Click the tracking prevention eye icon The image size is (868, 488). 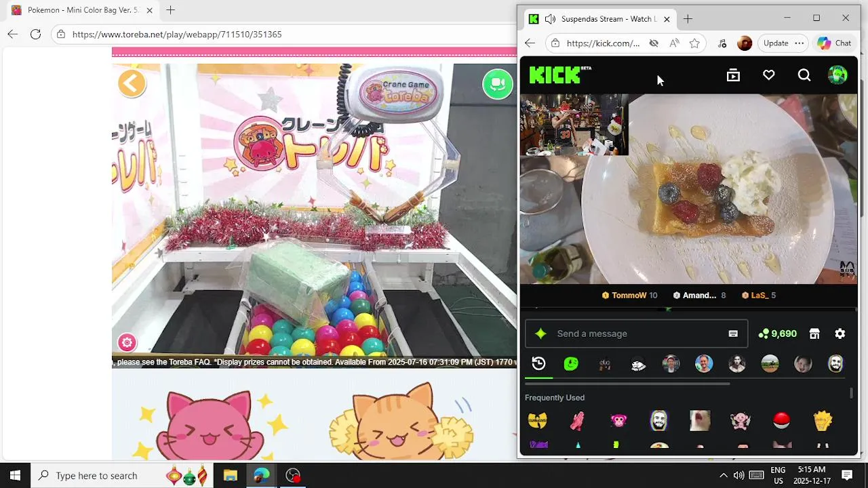[x=654, y=43]
